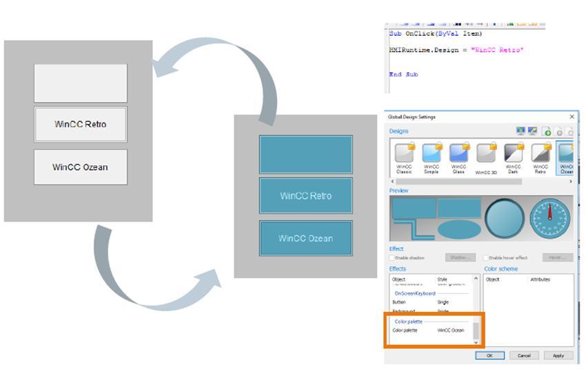Click the gauge preview object
The width and height of the screenshot is (588, 378).
(550, 218)
